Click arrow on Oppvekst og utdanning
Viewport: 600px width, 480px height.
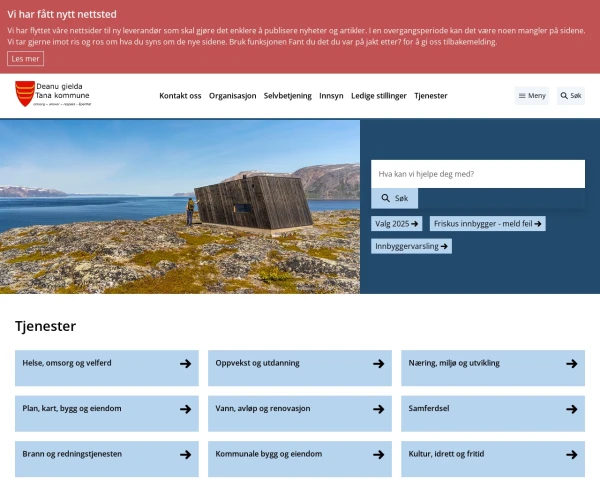tap(378, 364)
